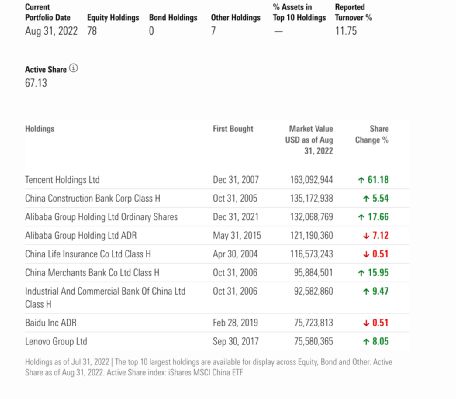Click the Holdings column header

pyautogui.click(x=40, y=129)
